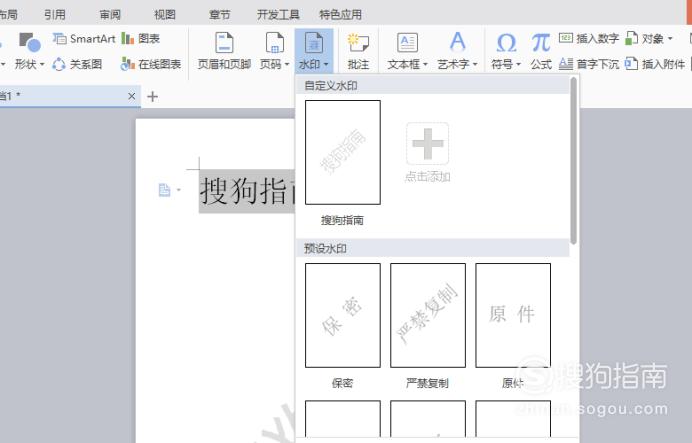Image resolution: width=692 pixels, height=443 pixels.
Task: Open the 审阅 ribbon tab
Action: pos(110,15)
